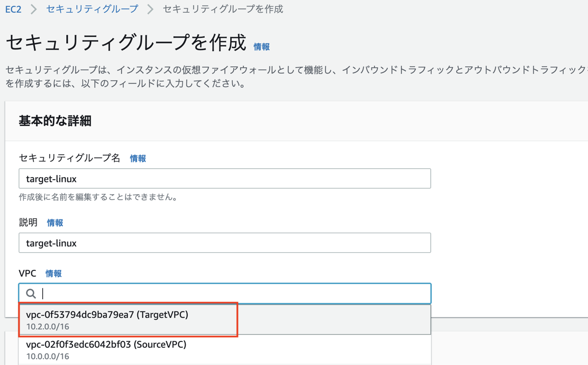Image resolution: width=588 pixels, height=365 pixels.
Task: Click the chevron before セキュリティグループを作成 breadcrumb
Action: (x=150, y=9)
